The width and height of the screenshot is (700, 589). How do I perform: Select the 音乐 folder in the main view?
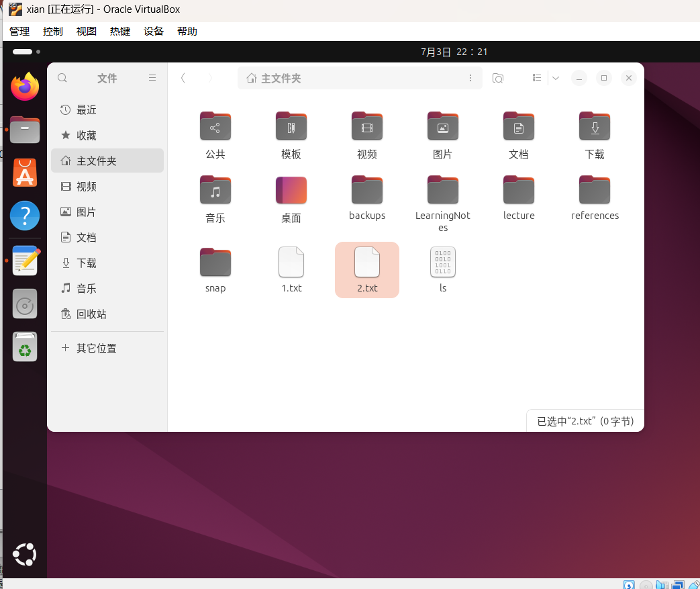(x=215, y=199)
